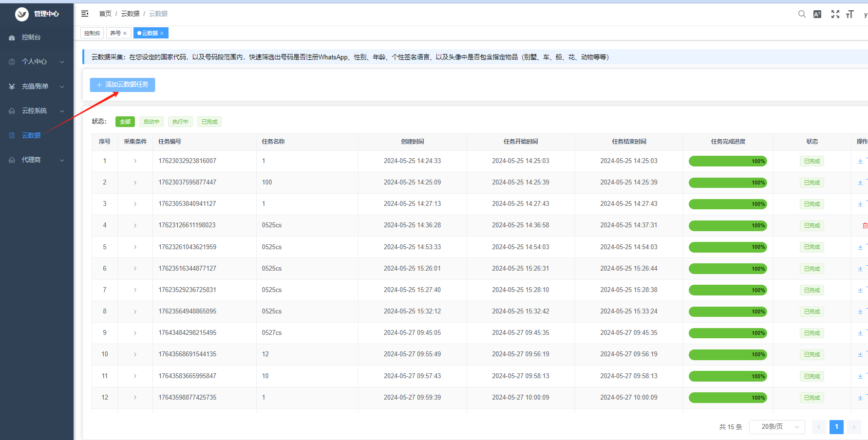Viewport: 868px width, 440px height.
Task: Click progress bar of task row 1
Action: pyautogui.click(x=728, y=161)
